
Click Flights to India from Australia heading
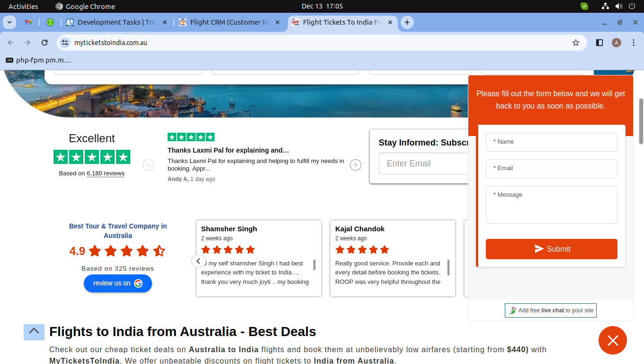click(183, 332)
